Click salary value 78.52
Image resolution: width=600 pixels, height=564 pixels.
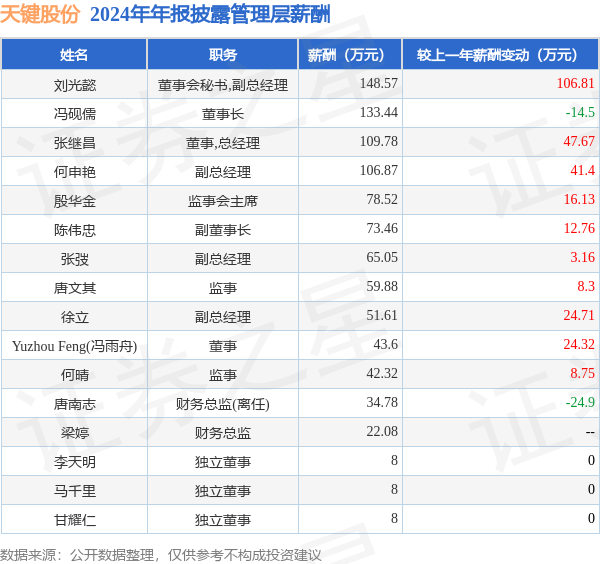382,199
